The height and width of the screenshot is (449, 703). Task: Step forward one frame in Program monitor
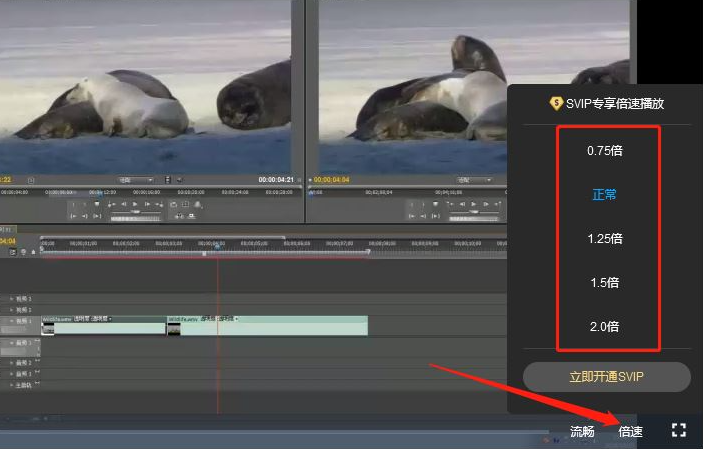click(486, 205)
